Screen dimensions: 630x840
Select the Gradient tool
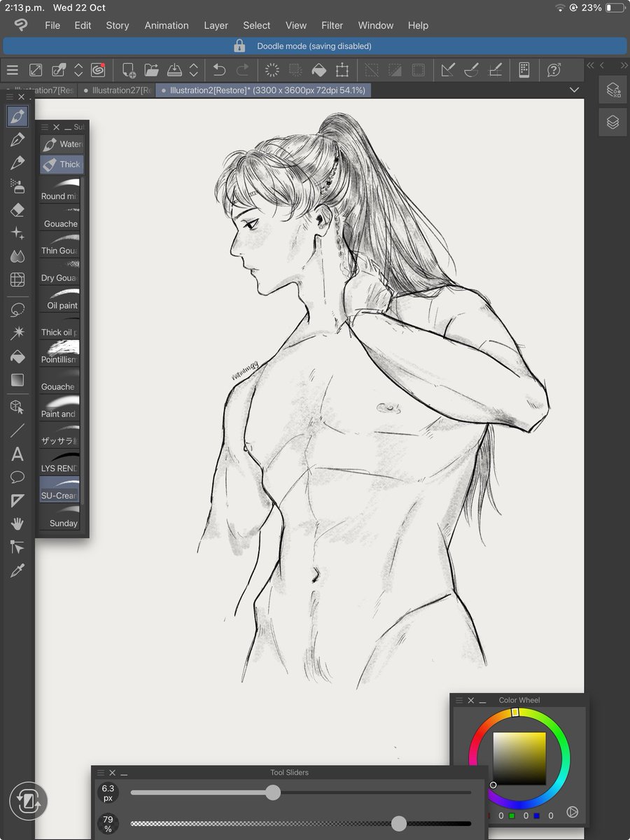17,380
